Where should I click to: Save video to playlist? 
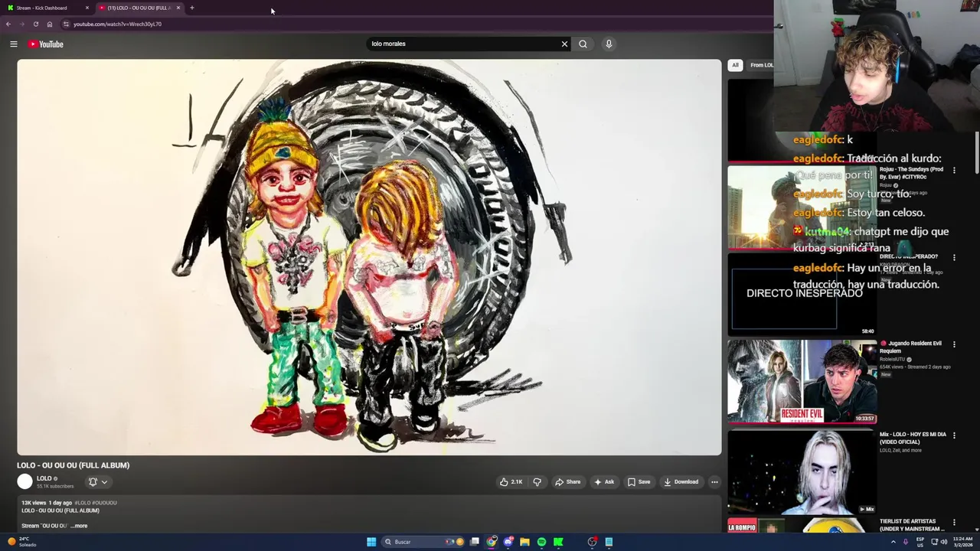[639, 481]
